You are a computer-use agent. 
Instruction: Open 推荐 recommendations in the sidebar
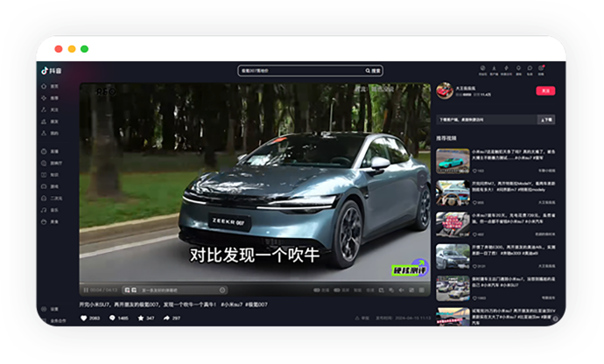click(x=50, y=98)
